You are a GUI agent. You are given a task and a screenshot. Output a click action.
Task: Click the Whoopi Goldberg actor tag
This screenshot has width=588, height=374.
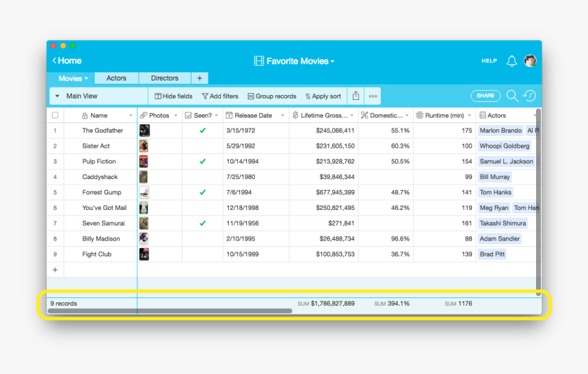[x=505, y=146]
